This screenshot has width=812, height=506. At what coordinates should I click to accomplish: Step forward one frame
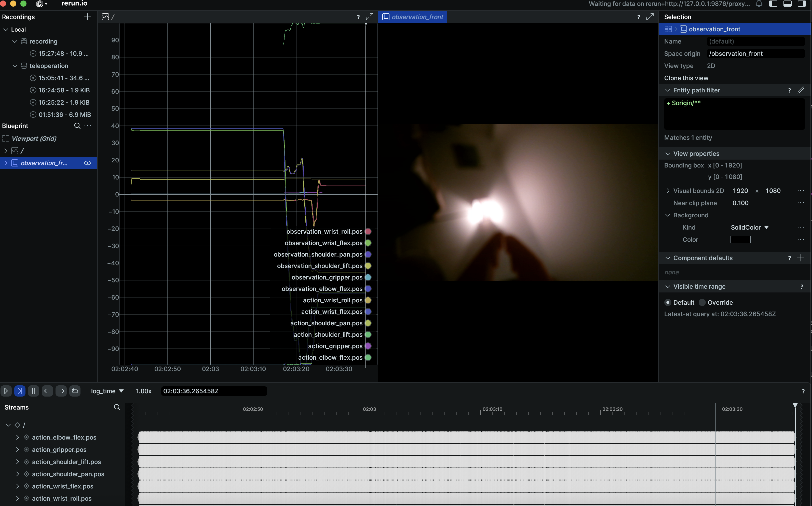tap(61, 391)
